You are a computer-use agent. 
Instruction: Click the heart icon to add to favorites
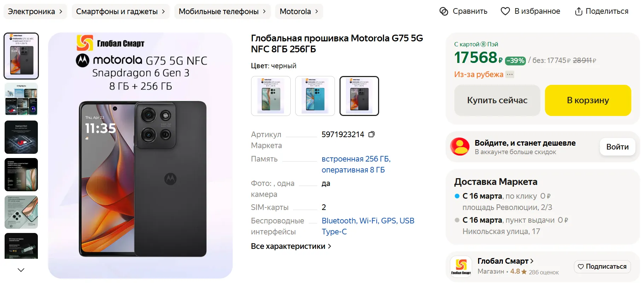point(505,11)
